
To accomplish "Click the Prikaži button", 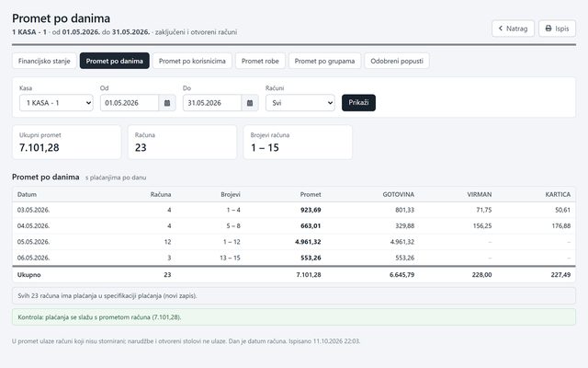I will tap(358, 103).
